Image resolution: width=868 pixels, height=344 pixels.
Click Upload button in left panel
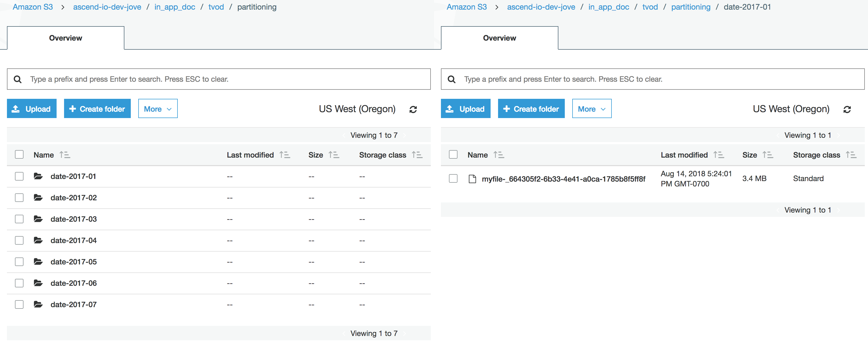tap(32, 109)
